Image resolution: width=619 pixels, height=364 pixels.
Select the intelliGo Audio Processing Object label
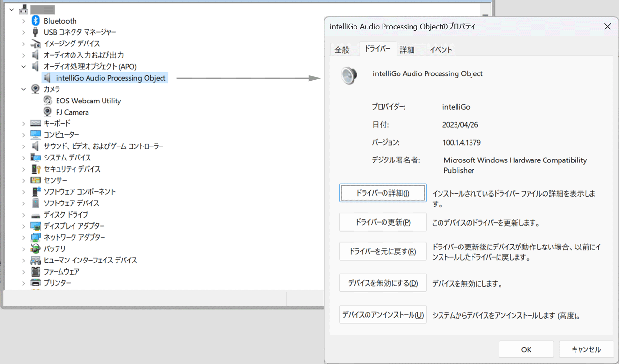(x=111, y=78)
